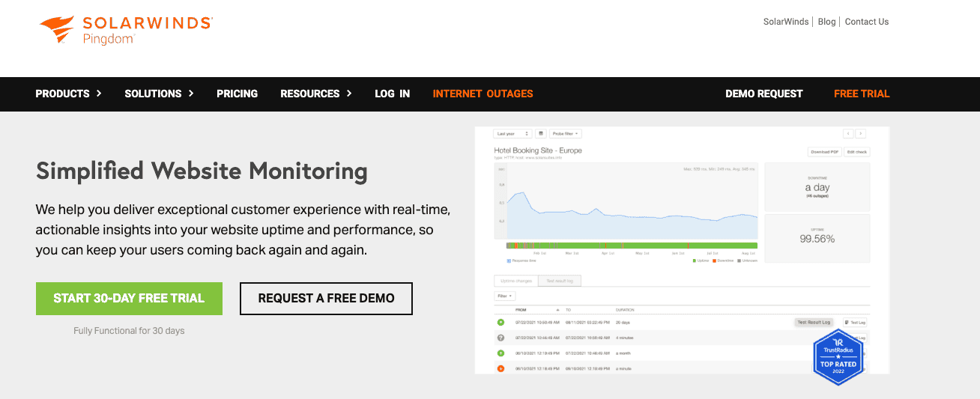
Task: Expand the Solutions menu
Action: 159,94
